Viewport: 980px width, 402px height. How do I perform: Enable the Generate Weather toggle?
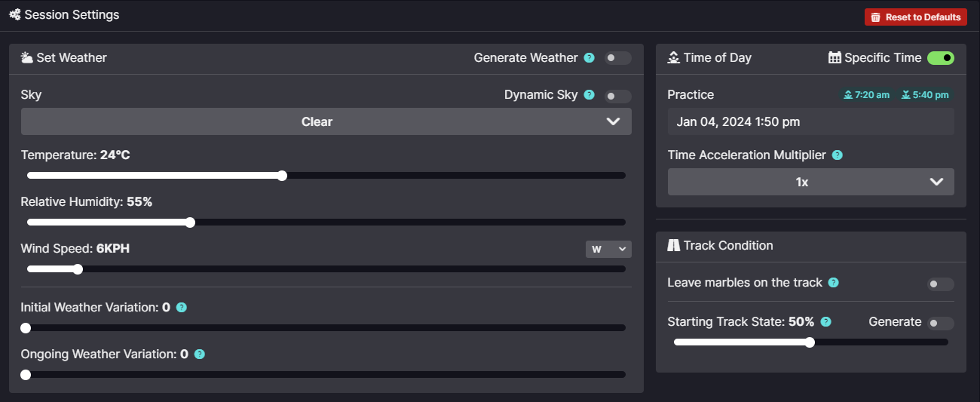[x=617, y=58]
